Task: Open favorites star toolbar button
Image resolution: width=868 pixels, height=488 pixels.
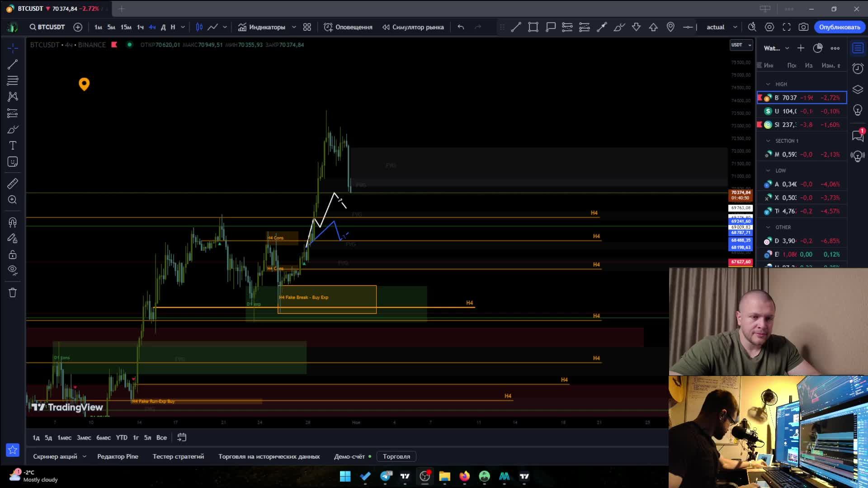Action: tap(13, 450)
